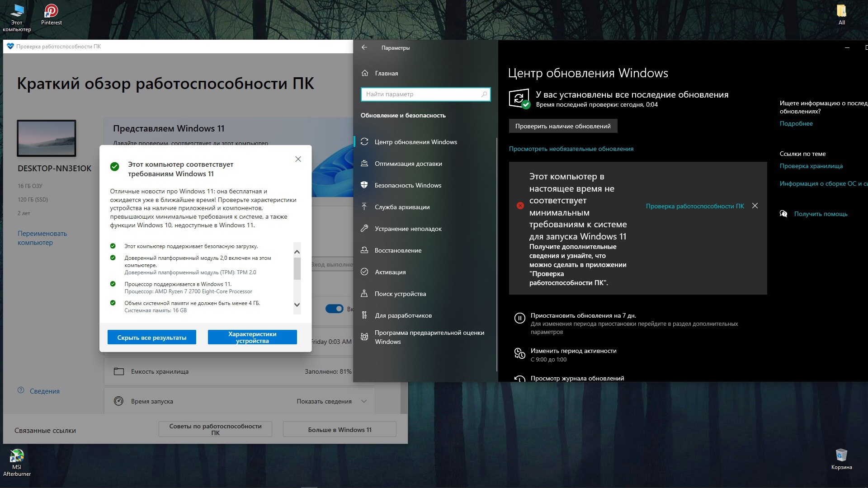Click the 'Системная память: 16 GB' line
Viewport: 868px width, 488px height.
tap(156, 310)
